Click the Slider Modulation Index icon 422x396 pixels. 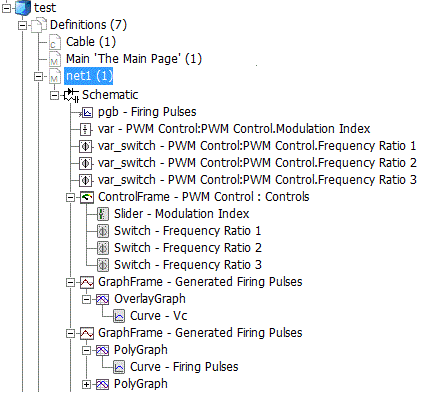(x=103, y=214)
